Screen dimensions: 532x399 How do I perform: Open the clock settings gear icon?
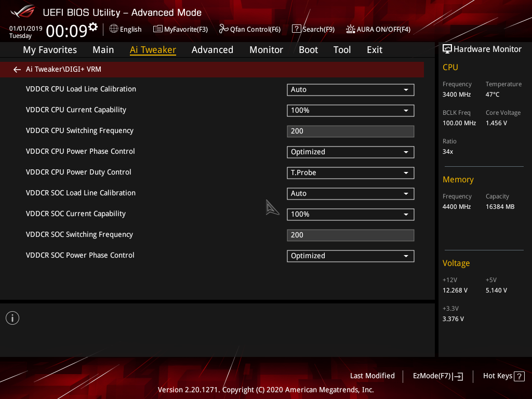(93, 26)
